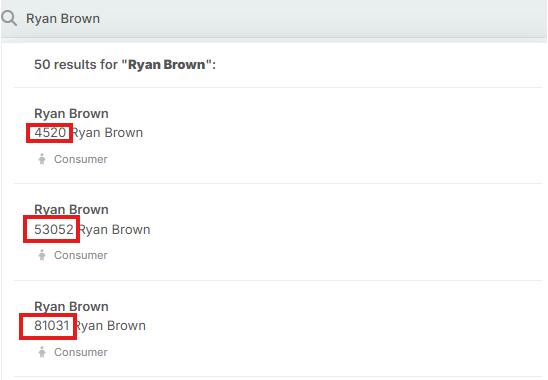Select customer ID 4520 in first result
Screen dimensions: 548x380
tap(50, 133)
